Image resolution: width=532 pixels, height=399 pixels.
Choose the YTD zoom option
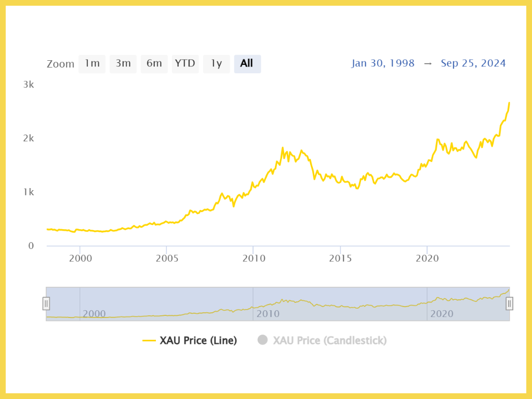[185, 64]
